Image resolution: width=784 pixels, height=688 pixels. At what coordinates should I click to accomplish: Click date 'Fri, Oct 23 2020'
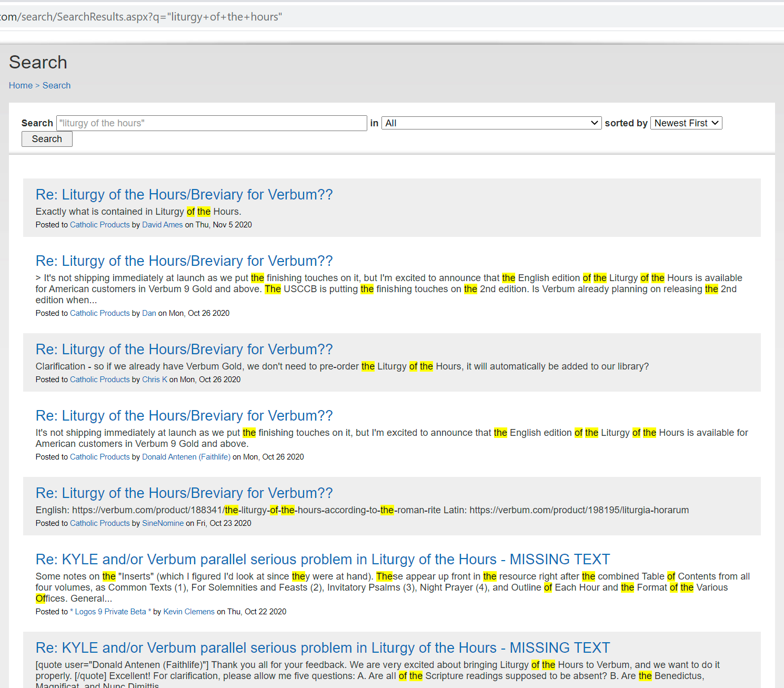224,523
